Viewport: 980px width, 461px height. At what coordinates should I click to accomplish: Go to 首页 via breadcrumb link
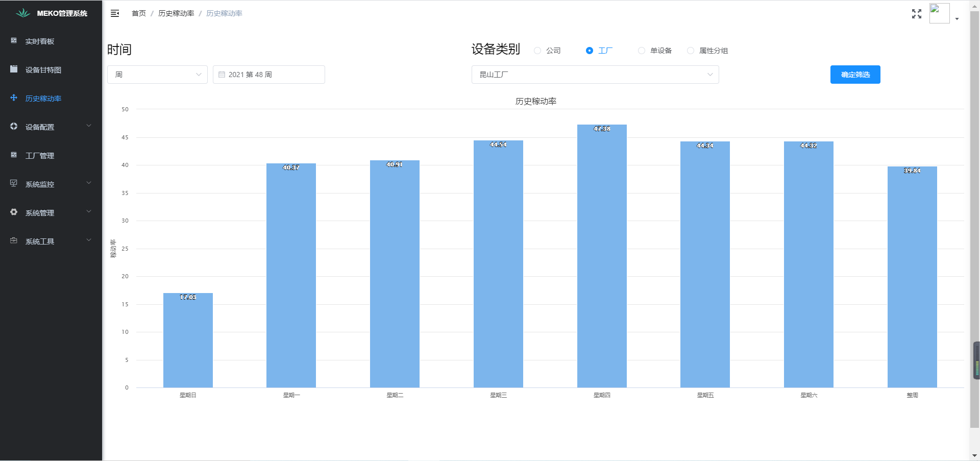click(x=138, y=13)
